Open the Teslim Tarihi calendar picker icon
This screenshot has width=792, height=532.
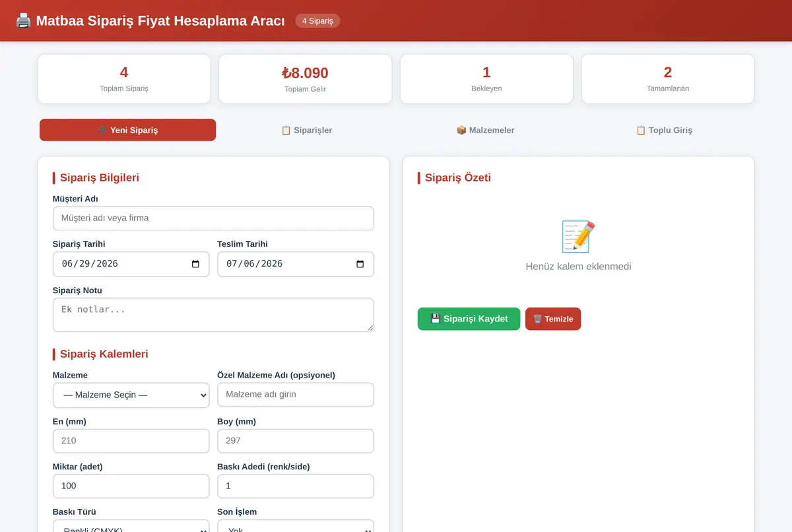(x=360, y=264)
